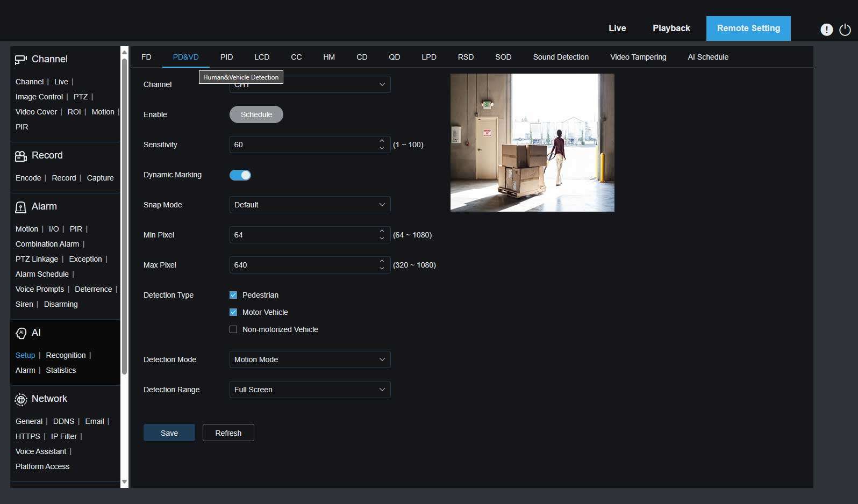Click the Record camera icon in sidebar
858x504 pixels.
point(20,156)
